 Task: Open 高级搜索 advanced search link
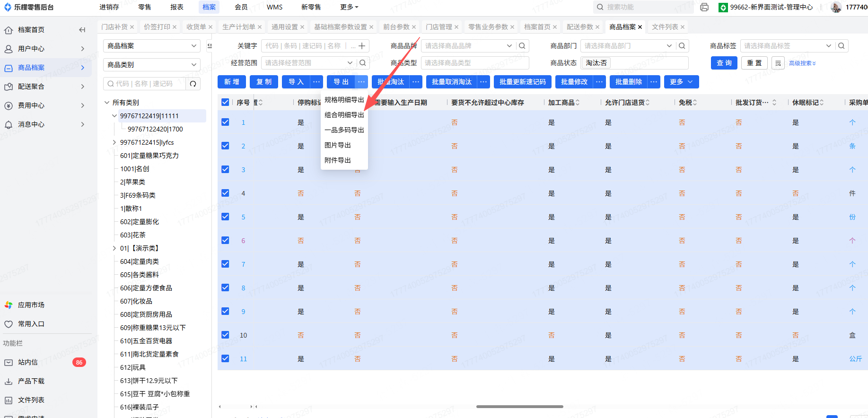pos(802,63)
